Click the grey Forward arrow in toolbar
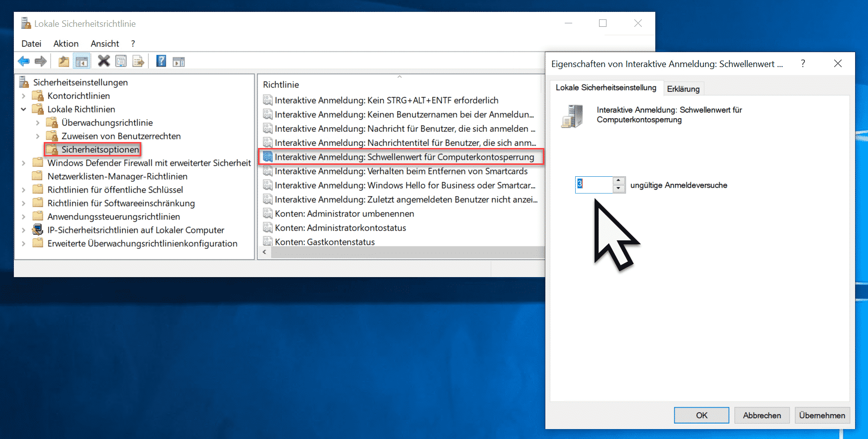The image size is (868, 439). [x=41, y=62]
